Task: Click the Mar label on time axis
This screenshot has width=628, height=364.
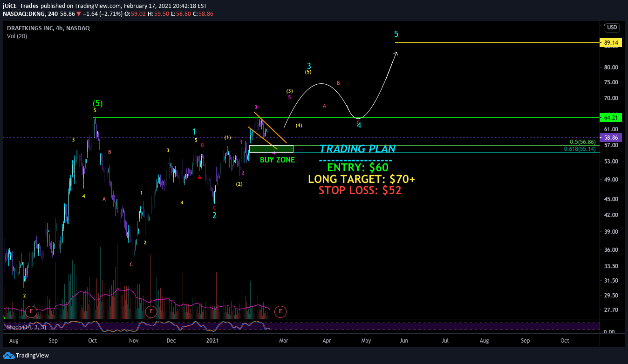Action: click(x=284, y=341)
